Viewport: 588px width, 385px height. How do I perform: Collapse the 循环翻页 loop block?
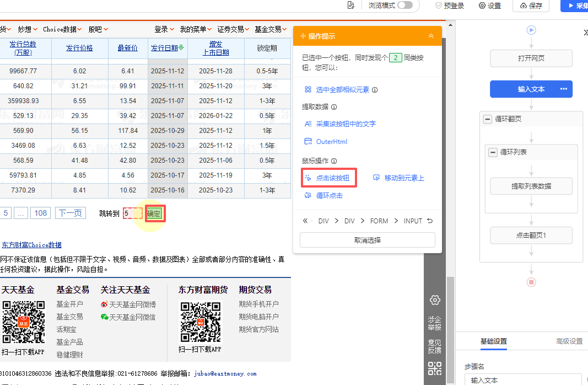(x=488, y=119)
